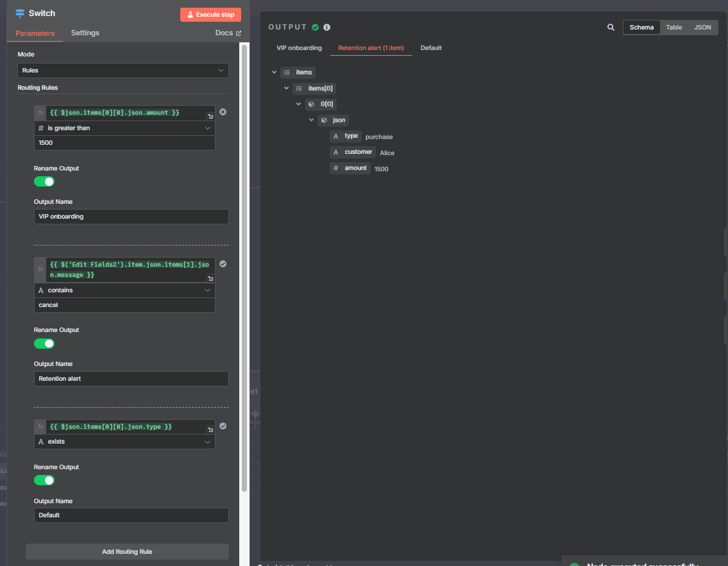Switch to the Parameters tab
Viewport: 728px width, 566px height.
[35, 33]
